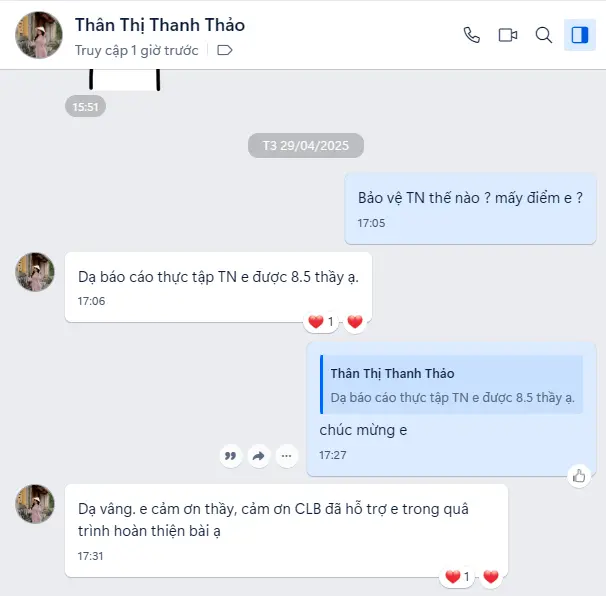Open the contact name Thân Thị Thanh Thảo in the header
The width and height of the screenshot is (606, 596).
pyautogui.click(x=160, y=25)
